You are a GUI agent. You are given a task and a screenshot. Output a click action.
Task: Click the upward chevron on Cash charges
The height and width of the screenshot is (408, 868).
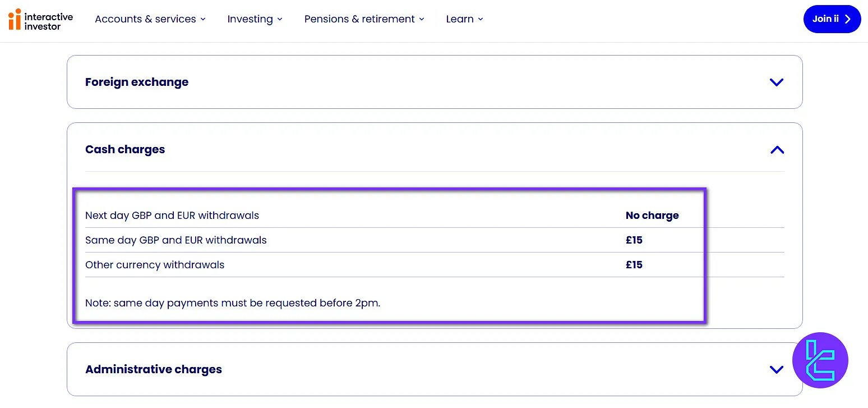(777, 150)
